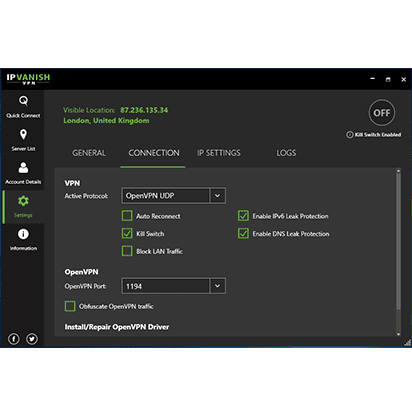This screenshot has height=416, width=412.
Task: Maximize the IPVanish window
Action: pos(388,79)
